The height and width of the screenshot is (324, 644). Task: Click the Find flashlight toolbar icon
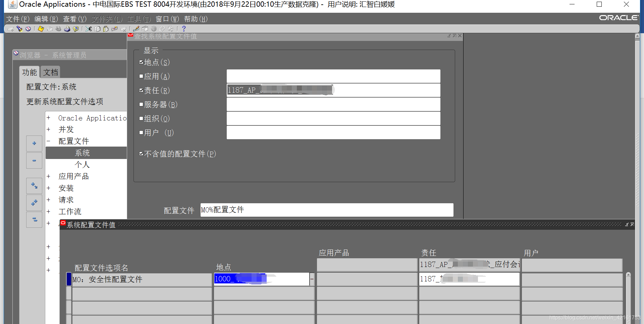tap(19, 29)
